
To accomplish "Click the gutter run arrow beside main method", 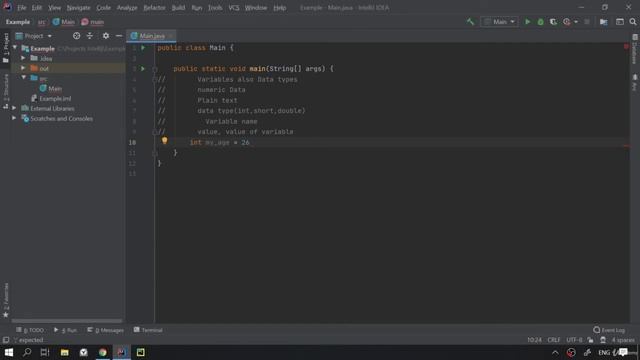I will click(143, 69).
